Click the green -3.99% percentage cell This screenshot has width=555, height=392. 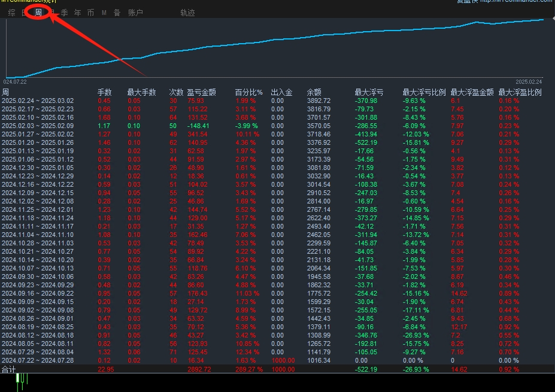coord(246,126)
